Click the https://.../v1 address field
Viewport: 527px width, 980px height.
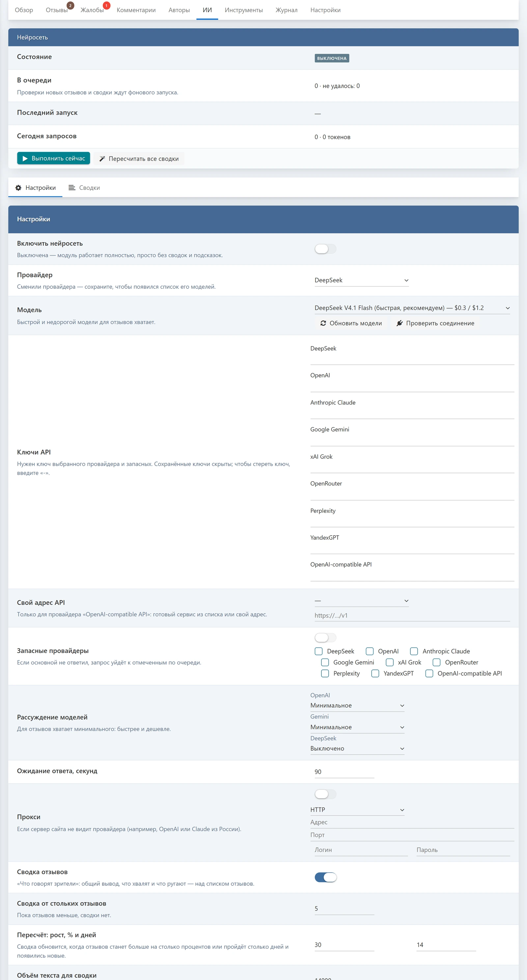click(x=412, y=615)
